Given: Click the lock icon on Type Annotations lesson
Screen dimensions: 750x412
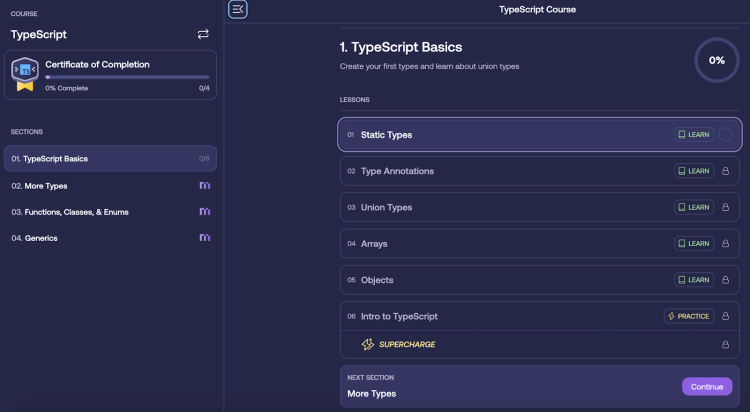Looking at the screenshot, I should click(726, 171).
